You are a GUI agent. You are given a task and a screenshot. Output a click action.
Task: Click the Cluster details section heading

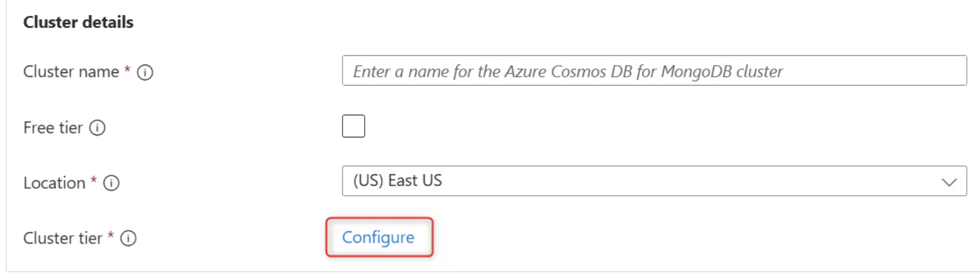pyautogui.click(x=79, y=22)
